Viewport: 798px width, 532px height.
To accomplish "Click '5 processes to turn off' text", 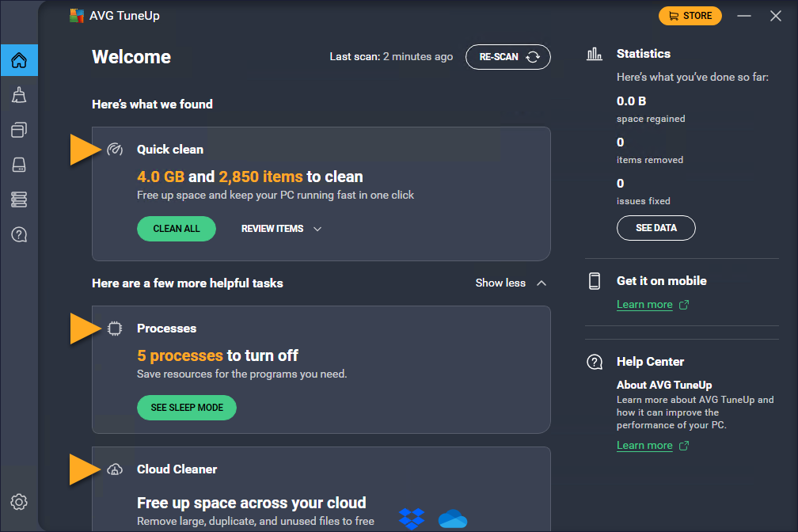I will tap(217, 355).
